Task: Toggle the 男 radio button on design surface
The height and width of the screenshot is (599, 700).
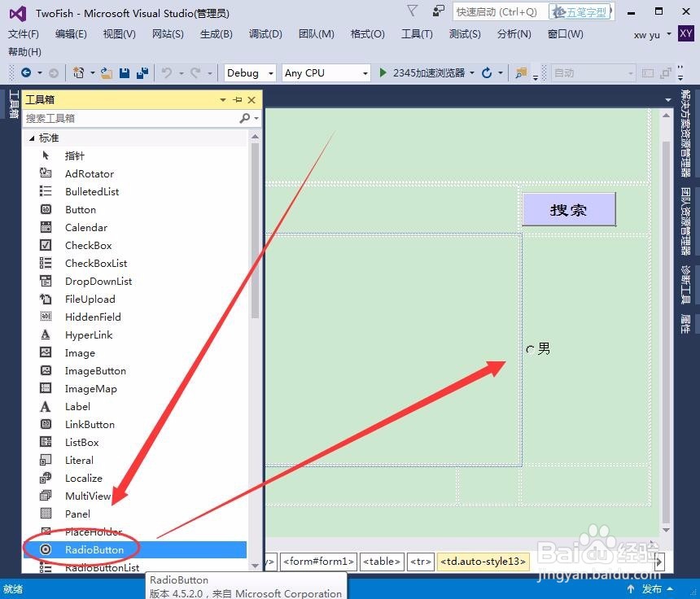Action: pos(531,349)
